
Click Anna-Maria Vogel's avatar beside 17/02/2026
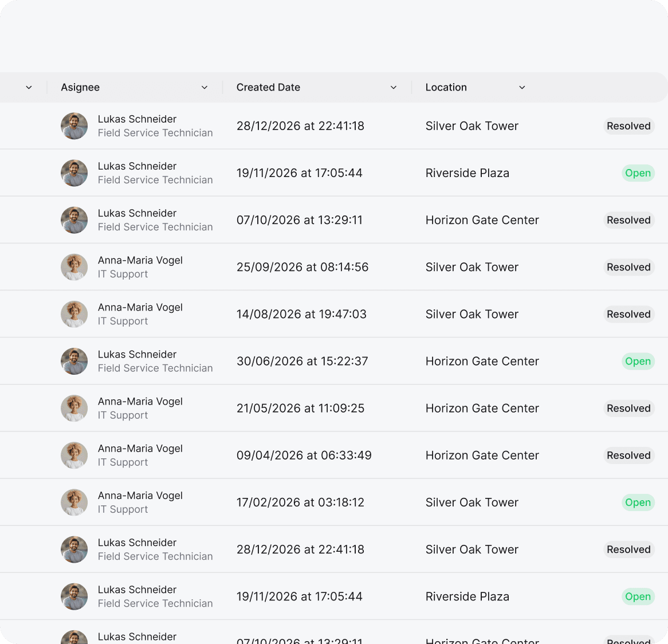(74, 502)
